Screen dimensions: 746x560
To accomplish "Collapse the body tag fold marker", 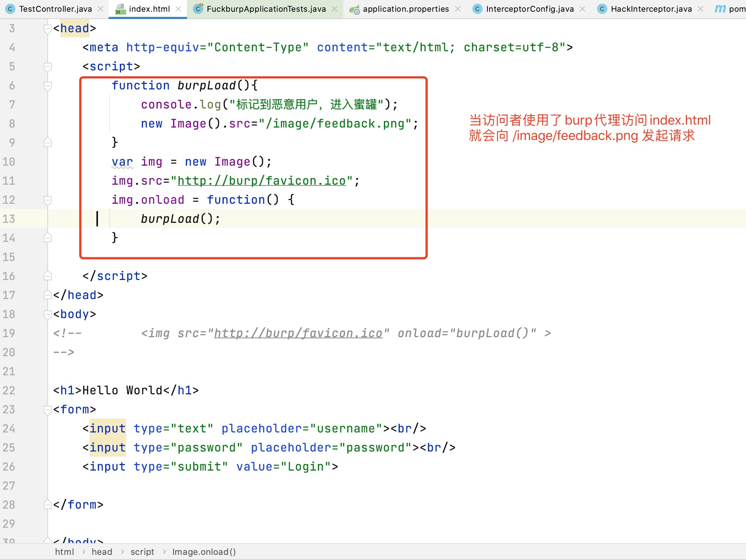I will tap(47, 314).
